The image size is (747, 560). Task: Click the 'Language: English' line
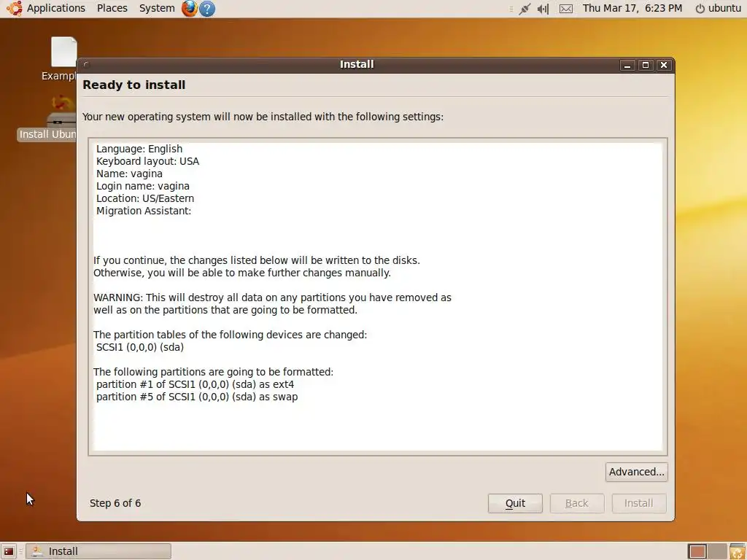tap(139, 149)
